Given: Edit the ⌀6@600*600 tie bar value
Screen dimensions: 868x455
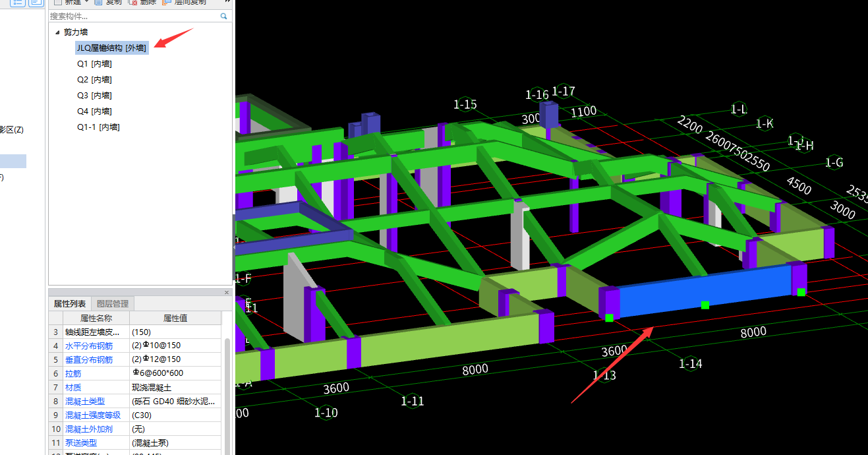Looking at the screenshot, I should 175,373.
